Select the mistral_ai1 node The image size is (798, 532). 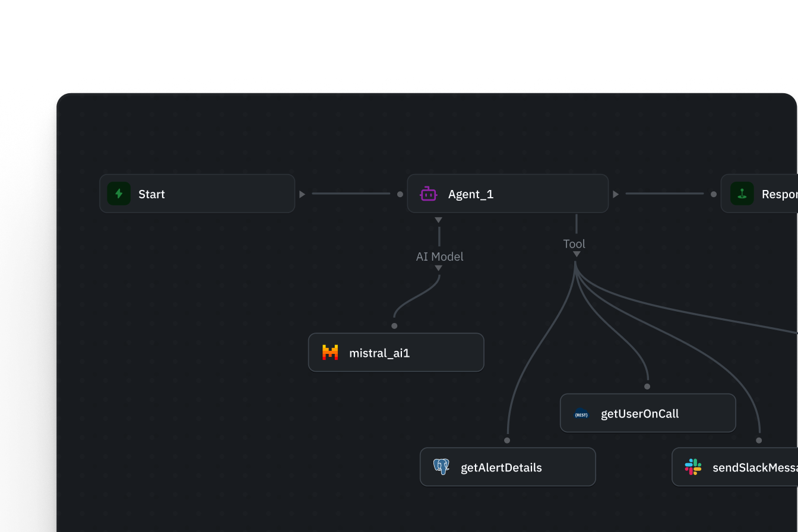(x=396, y=353)
